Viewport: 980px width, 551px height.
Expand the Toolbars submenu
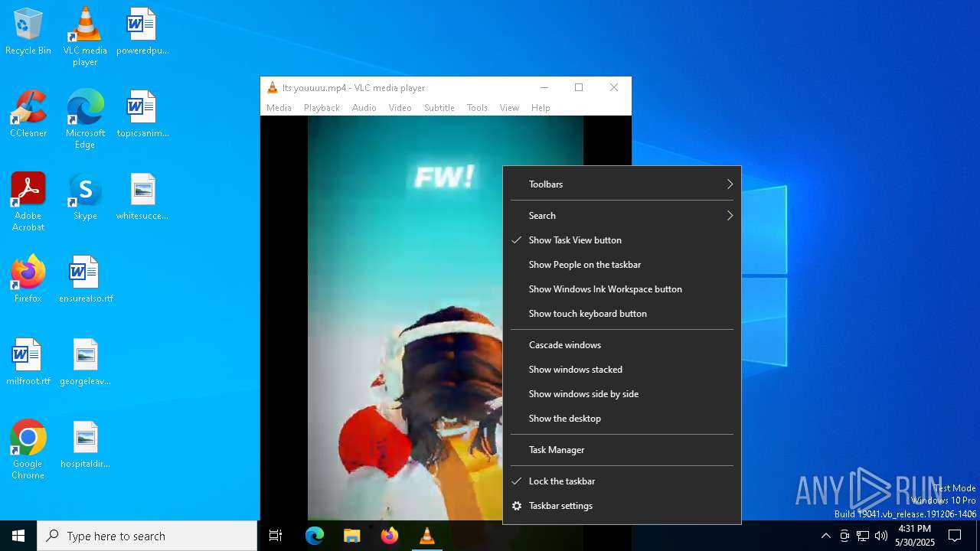(622, 184)
